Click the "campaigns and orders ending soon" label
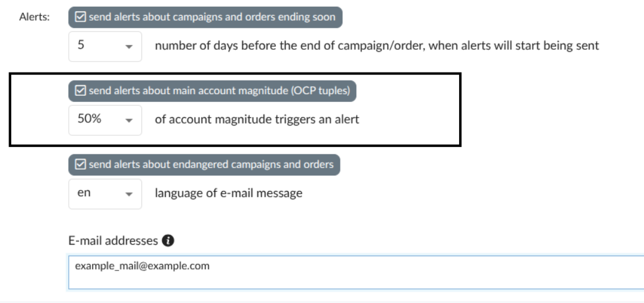The width and height of the screenshot is (644, 303). 212,17
